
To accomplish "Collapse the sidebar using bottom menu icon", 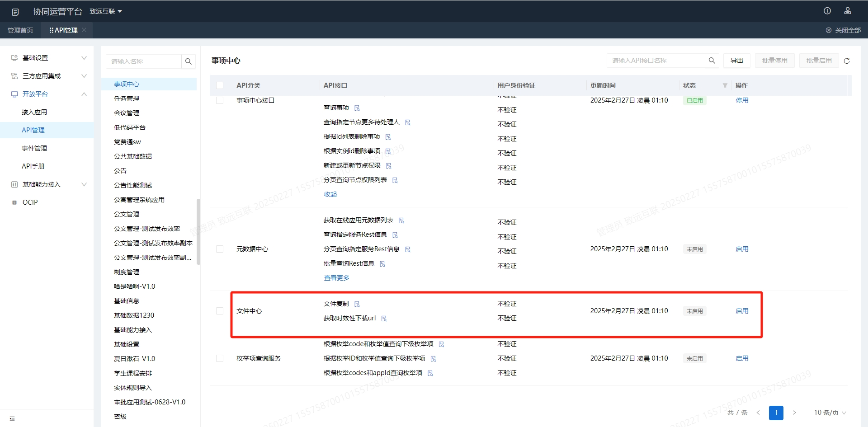I will (12, 418).
